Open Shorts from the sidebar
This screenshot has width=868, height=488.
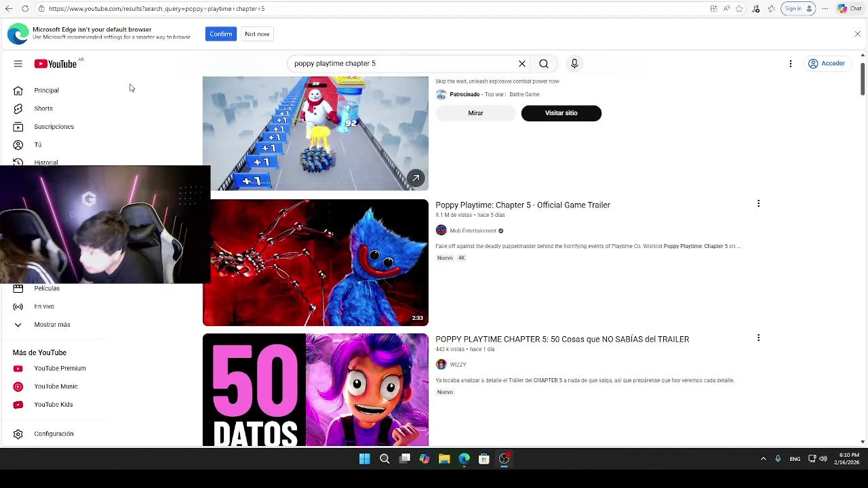(x=43, y=108)
